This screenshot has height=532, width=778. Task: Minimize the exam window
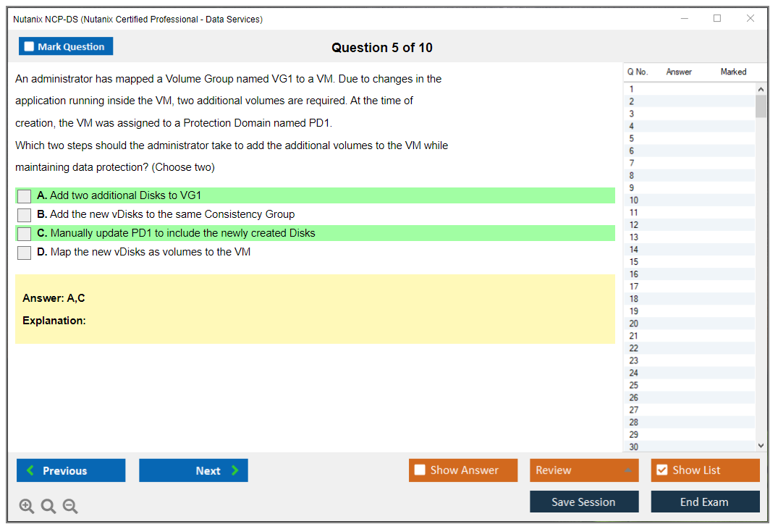[x=684, y=19]
